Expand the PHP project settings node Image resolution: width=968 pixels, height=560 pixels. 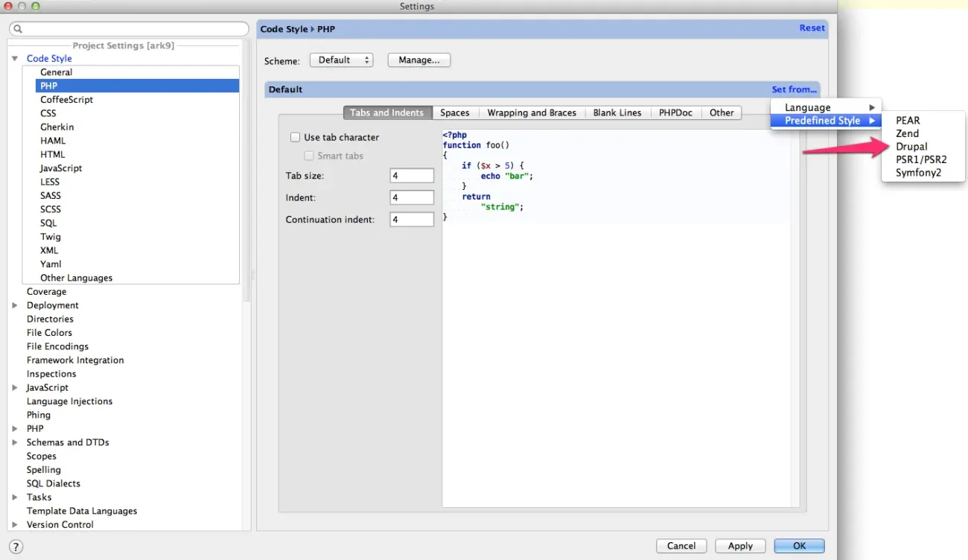(x=15, y=429)
